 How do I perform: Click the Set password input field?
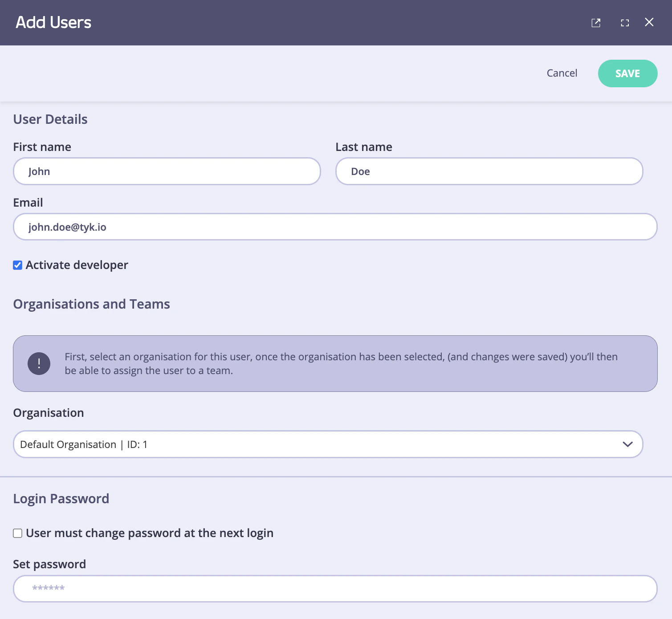click(x=334, y=588)
